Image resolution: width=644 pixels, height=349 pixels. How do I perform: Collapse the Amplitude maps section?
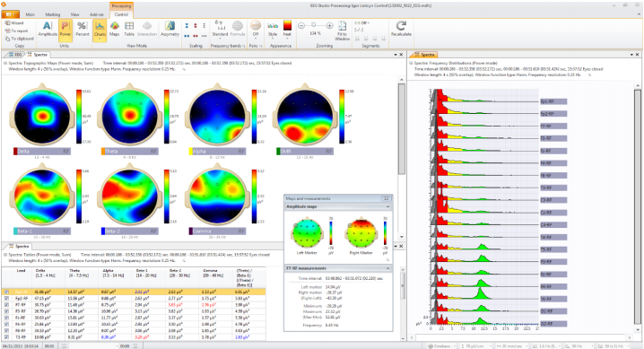tap(387, 207)
